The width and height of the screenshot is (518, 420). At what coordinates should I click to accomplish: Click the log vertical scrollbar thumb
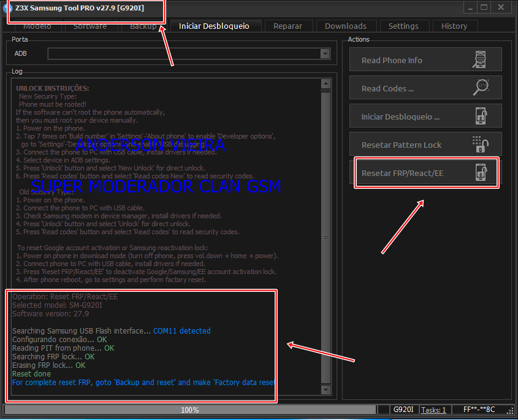click(x=326, y=238)
